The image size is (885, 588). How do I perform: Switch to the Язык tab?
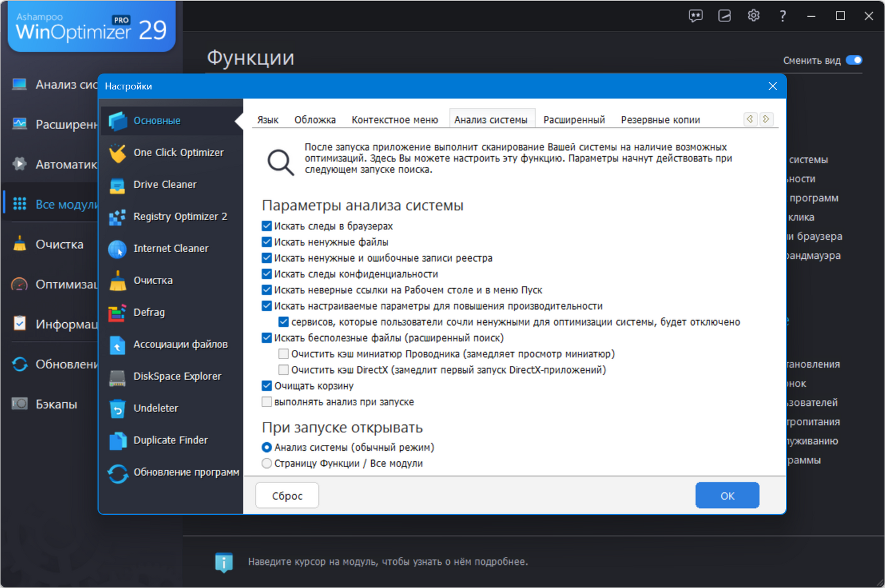tap(268, 120)
